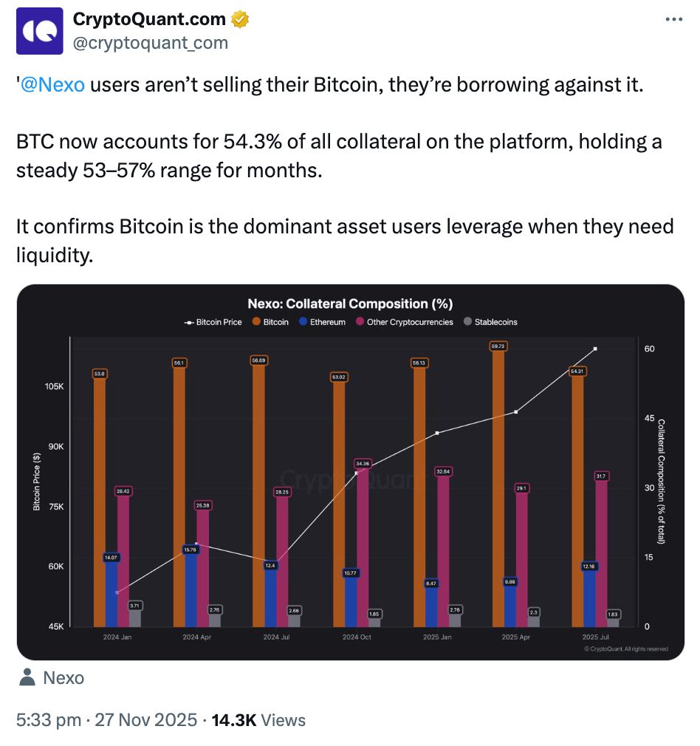The image size is (700, 746).
Task: Click the gold verified badge icon
Action: coord(240,19)
